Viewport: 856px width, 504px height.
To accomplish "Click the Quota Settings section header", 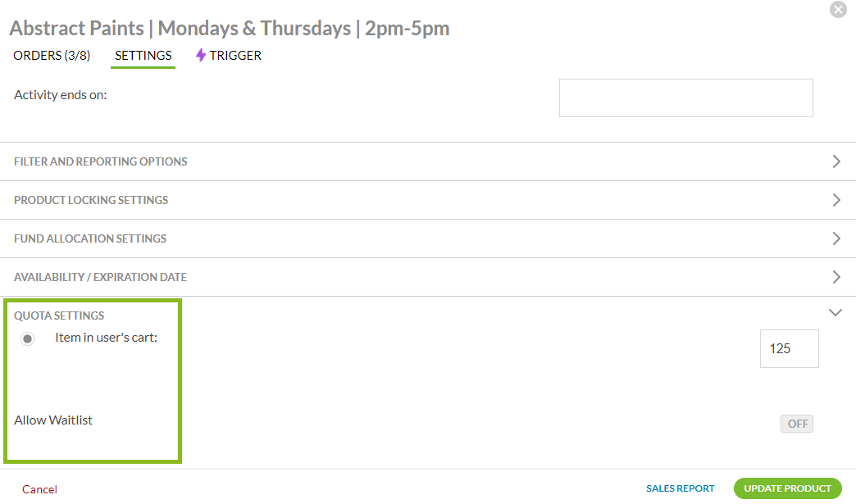I will (x=59, y=316).
